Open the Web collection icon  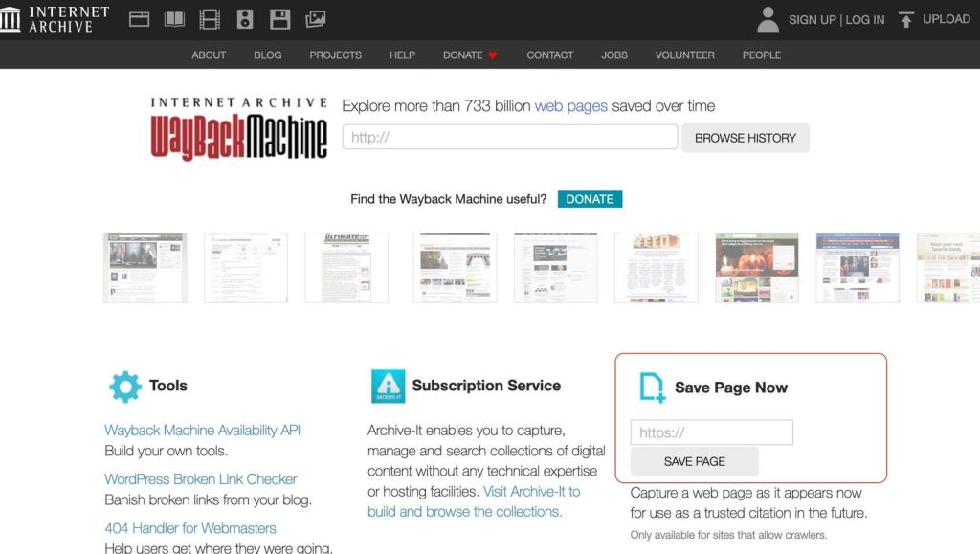tap(139, 19)
